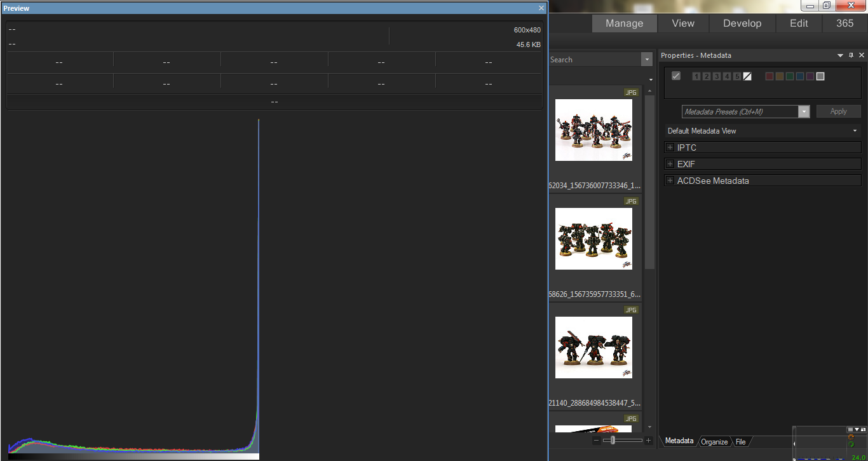Click the overlay widget restore icon
Viewport: 868px width, 461px height.
click(863, 430)
